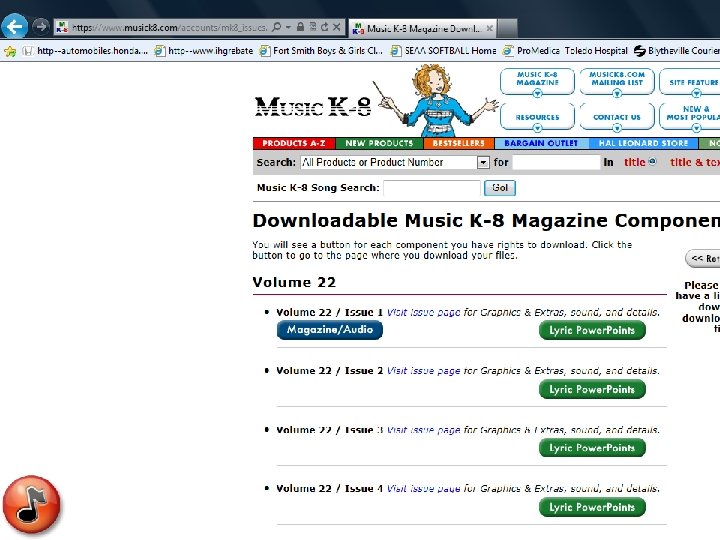720x540 pixels.
Task: Stop loading with the address bar X icon
Action: tap(337, 27)
